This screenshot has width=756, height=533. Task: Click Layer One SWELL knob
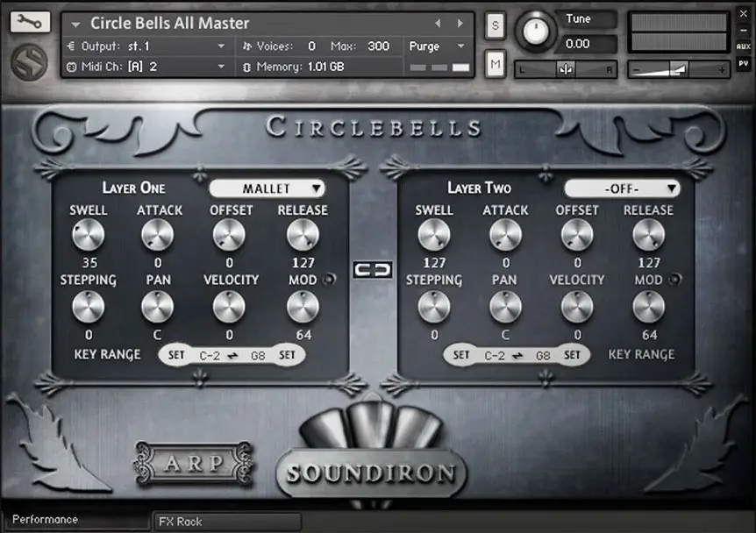pyautogui.click(x=89, y=235)
